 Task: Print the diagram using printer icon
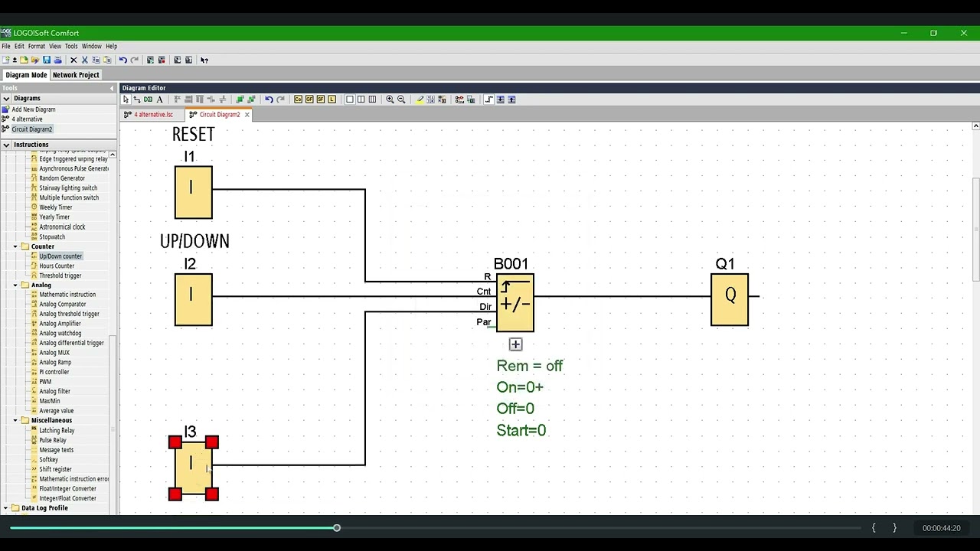coord(57,60)
